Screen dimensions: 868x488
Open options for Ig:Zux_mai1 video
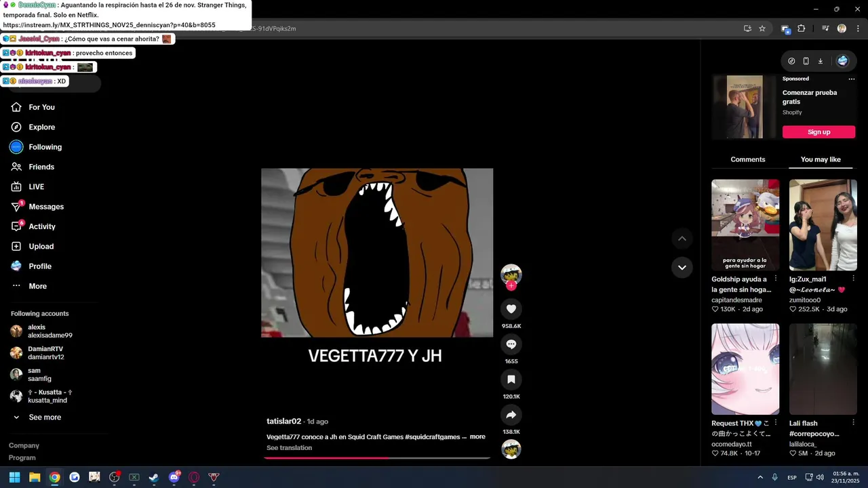point(853,279)
